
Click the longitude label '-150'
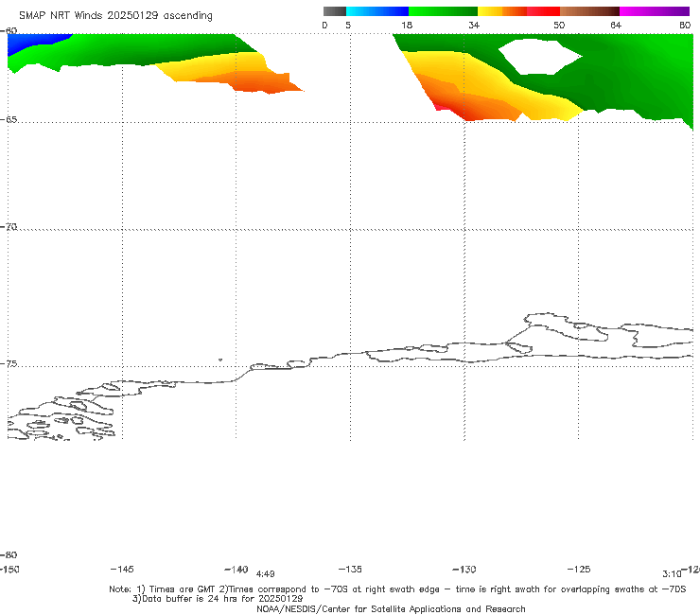click(x=9, y=569)
